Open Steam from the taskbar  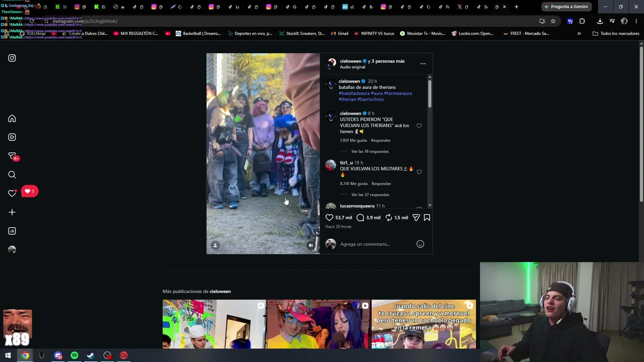(x=91, y=355)
